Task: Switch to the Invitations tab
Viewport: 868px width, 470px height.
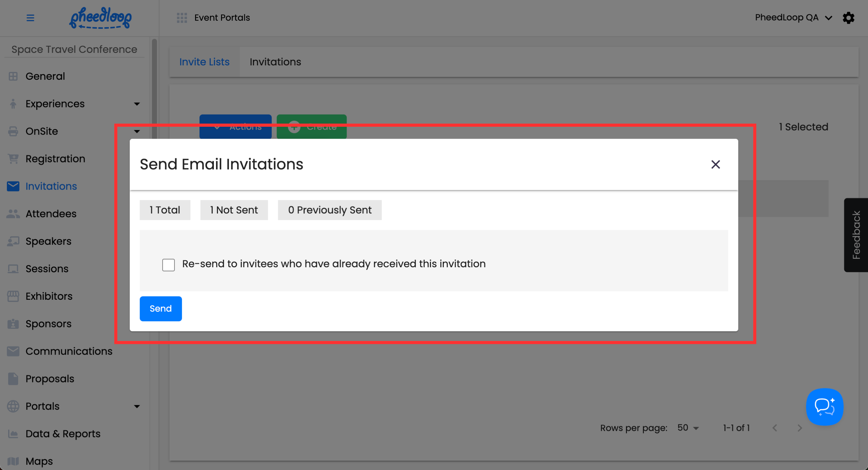Action: pyautogui.click(x=275, y=62)
